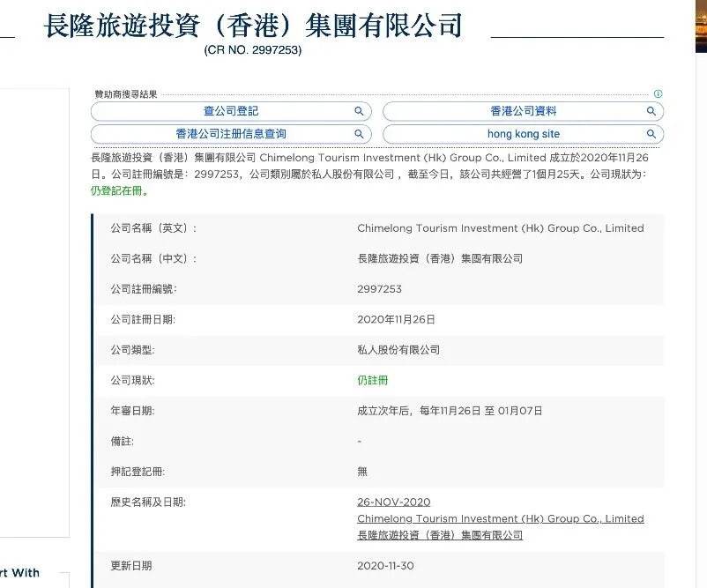707x588 pixels.
Task: Click the green info icon above sponsored results
Action: [x=658, y=94]
